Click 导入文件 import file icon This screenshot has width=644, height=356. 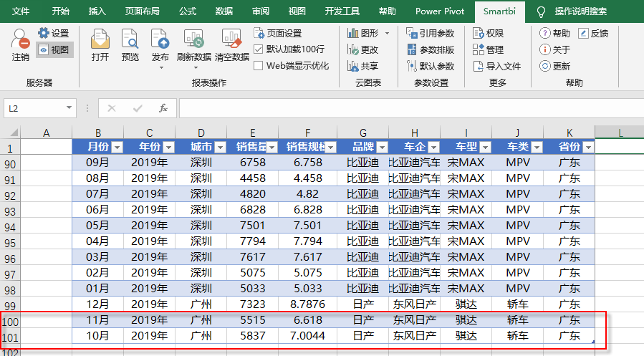(x=478, y=66)
